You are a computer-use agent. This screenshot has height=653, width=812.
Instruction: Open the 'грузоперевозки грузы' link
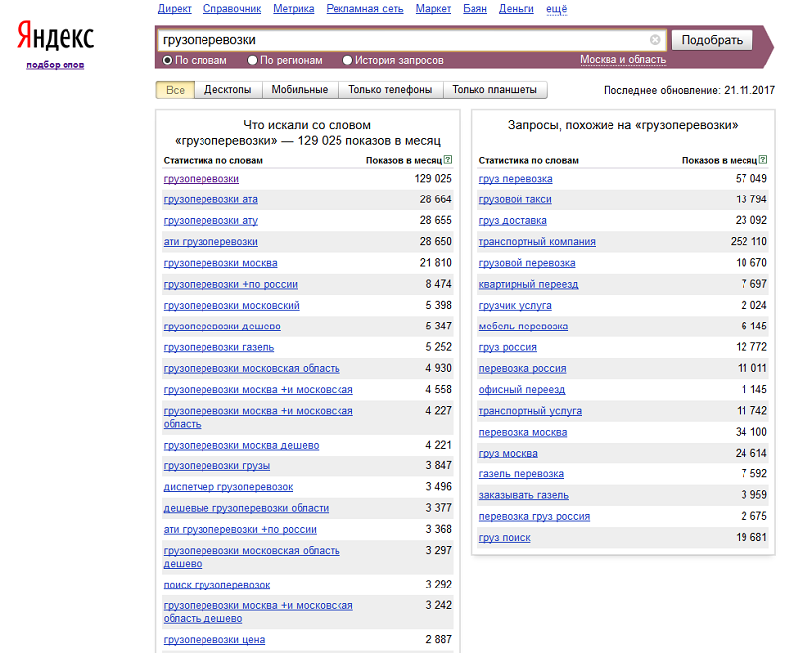(216, 466)
